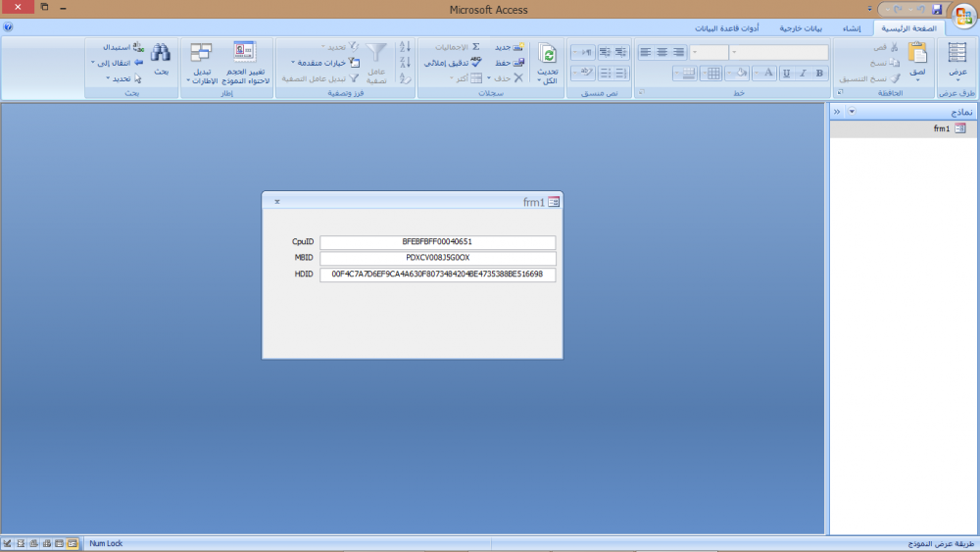Open Home tab (الصفحة الرئيسية)
The image size is (980, 552).
point(908,28)
